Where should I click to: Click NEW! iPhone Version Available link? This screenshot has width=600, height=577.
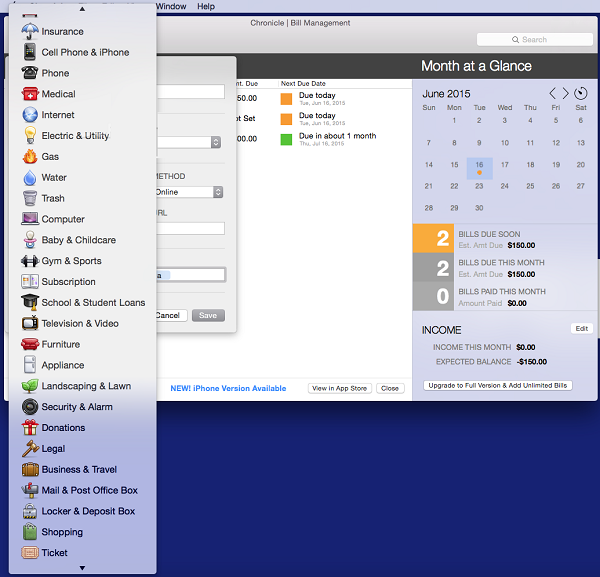(228, 388)
